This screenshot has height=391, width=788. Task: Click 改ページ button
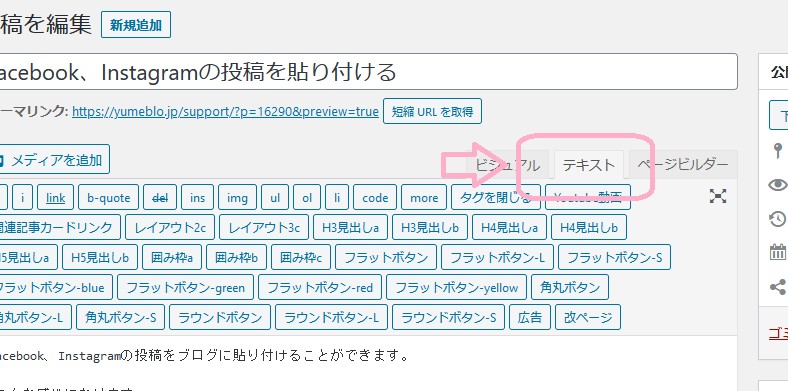(588, 317)
